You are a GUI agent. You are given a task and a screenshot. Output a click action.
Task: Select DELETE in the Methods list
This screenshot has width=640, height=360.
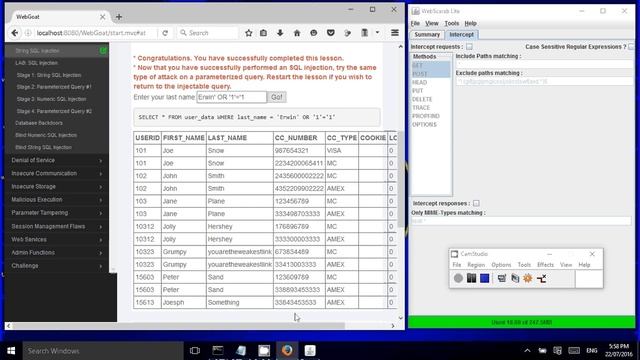pos(431,99)
